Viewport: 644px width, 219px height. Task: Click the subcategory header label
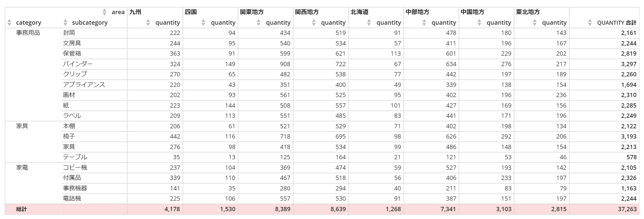coord(90,23)
